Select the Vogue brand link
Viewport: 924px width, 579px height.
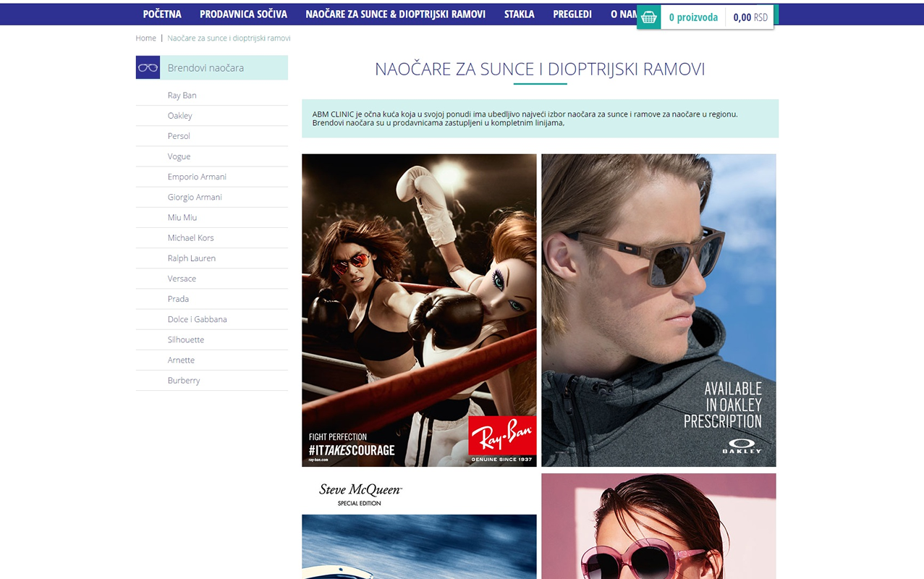click(x=179, y=156)
